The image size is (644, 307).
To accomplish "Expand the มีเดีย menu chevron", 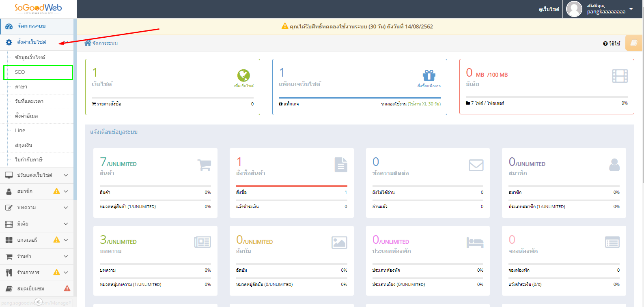I will click(66, 224).
